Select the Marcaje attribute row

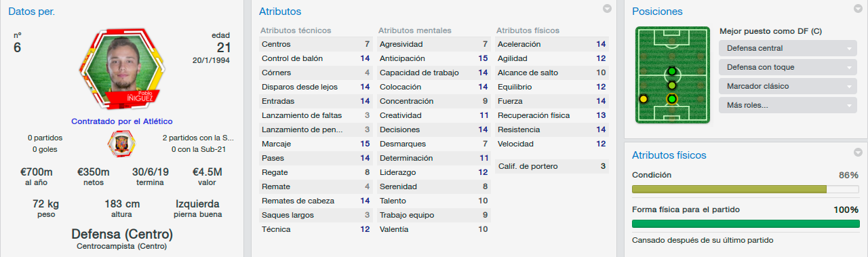pos(316,144)
